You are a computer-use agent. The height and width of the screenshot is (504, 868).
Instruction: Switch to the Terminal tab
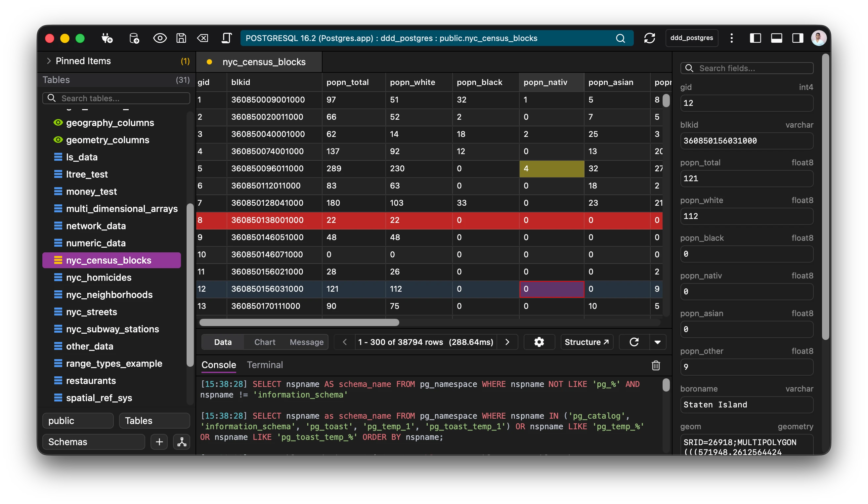point(265,365)
